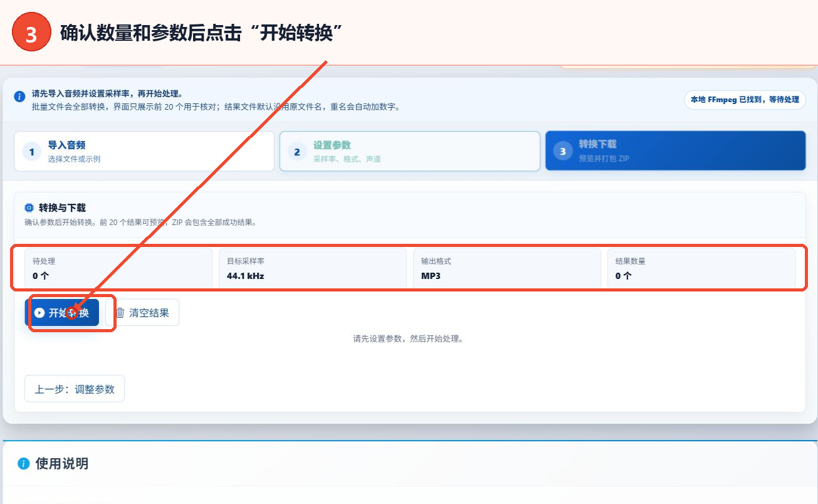
Task: Click the 批量文件会全部转换 hint text
Action: (216, 107)
